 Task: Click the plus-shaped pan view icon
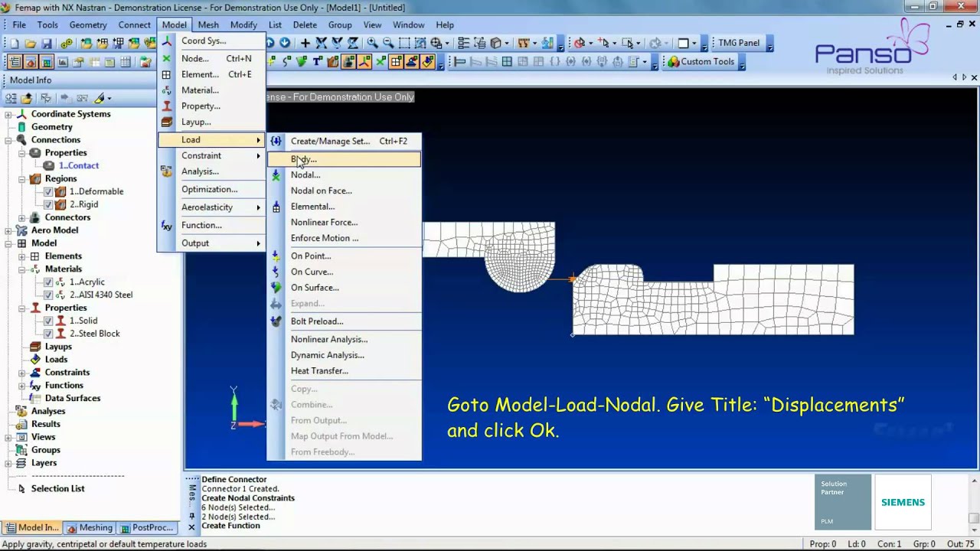tap(305, 44)
